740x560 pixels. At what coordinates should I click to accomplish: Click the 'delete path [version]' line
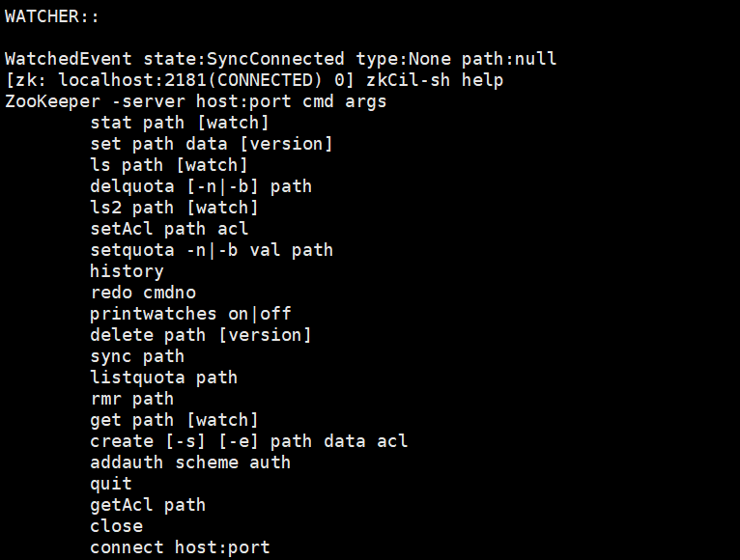click(x=201, y=334)
